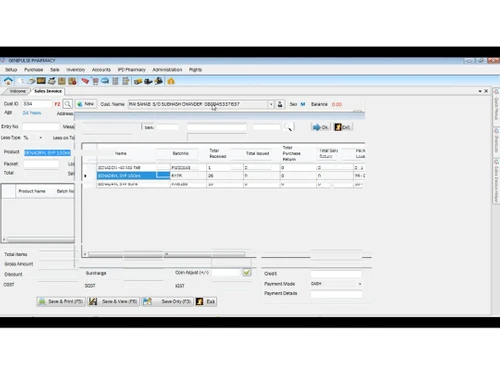Click the Cust ID input field

point(37,104)
